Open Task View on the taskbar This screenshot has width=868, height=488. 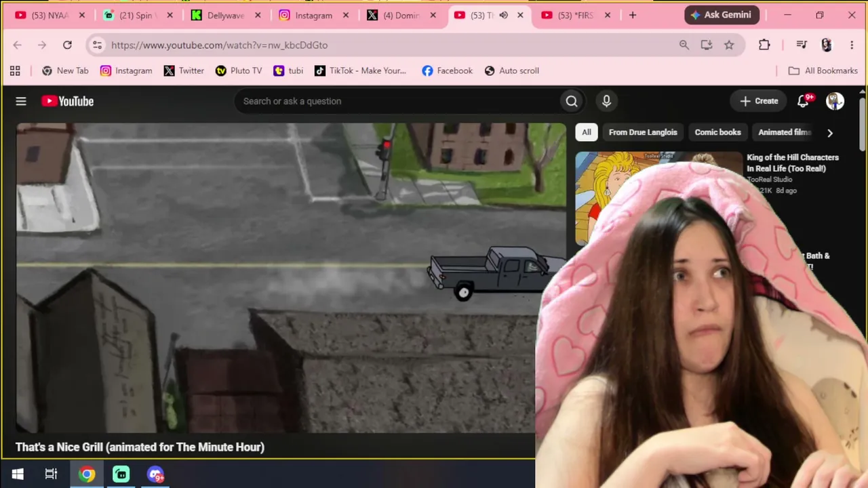click(51, 474)
